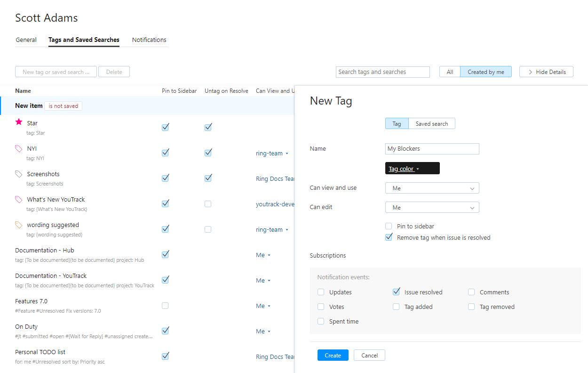
Task: Click the pink star icon beside Star
Action: point(19,122)
